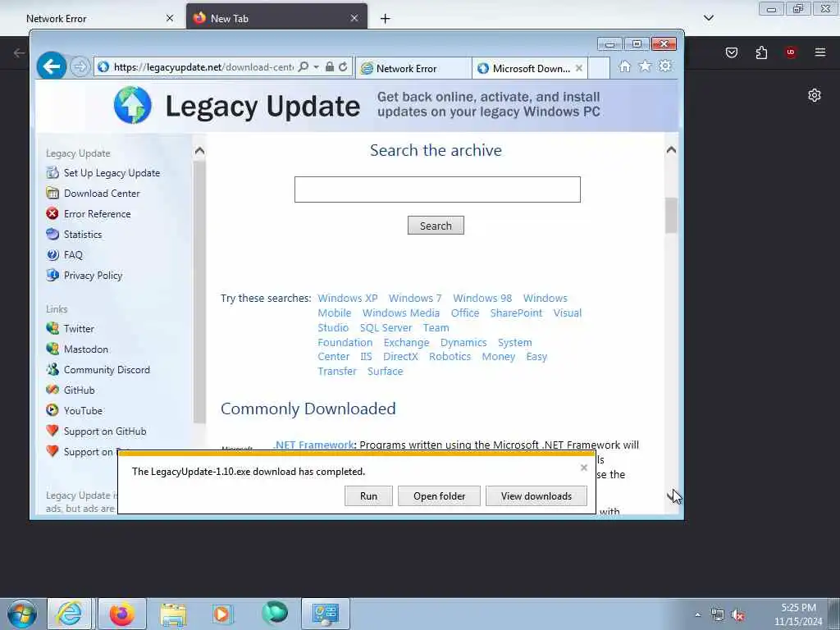840x630 pixels.
Task: Open the SharePoint suggested search
Action: (x=516, y=313)
